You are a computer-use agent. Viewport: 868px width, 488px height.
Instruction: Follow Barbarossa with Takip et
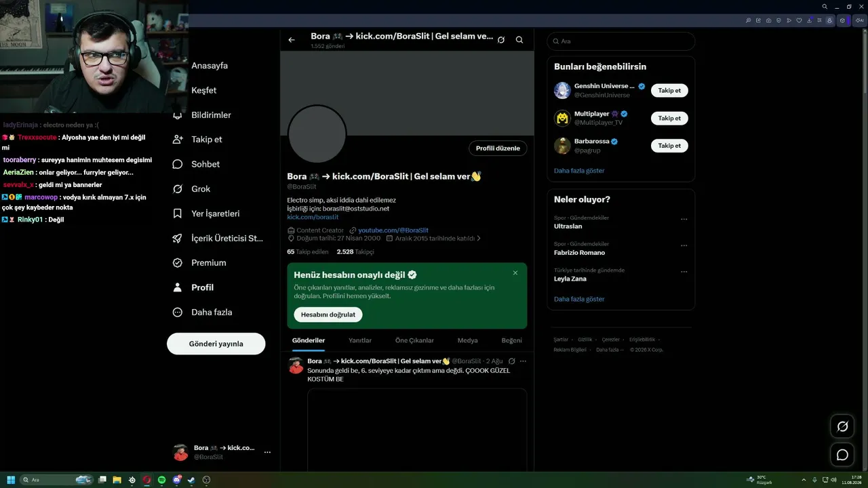pos(669,146)
